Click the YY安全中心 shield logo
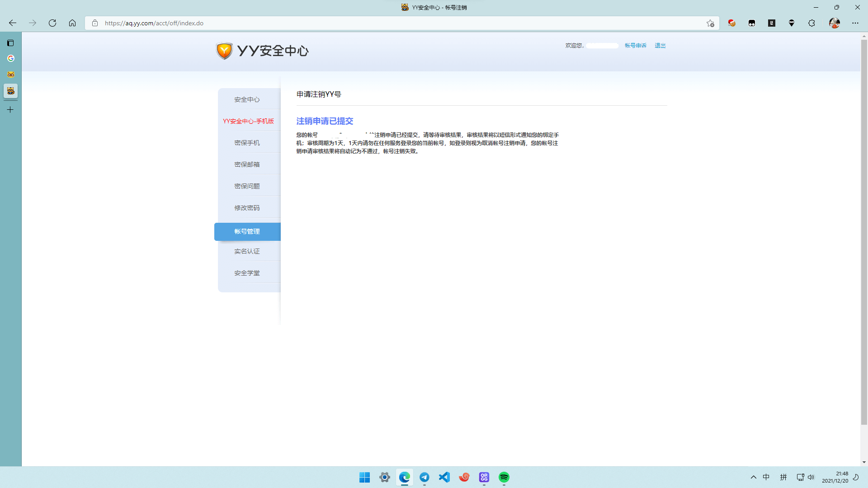 [224, 51]
